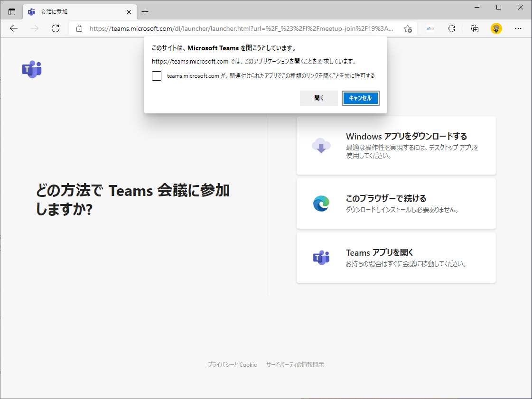Open the Extensions puzzle icon

tap(452, 28)
